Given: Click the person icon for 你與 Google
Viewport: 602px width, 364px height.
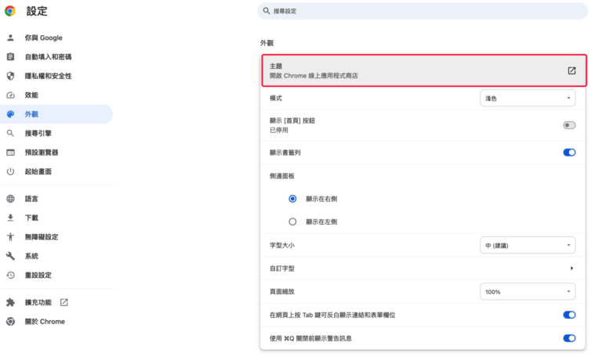Looking at the screenshot, I should [x=10, y=38].
